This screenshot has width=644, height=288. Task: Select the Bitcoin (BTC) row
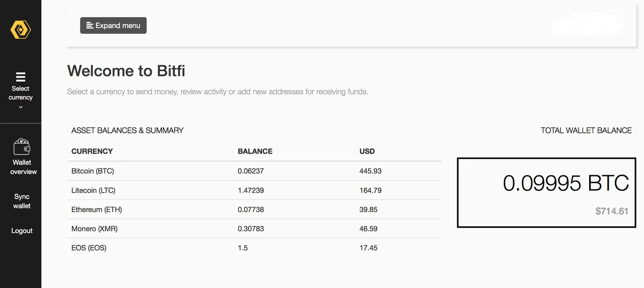pos(254,171)
